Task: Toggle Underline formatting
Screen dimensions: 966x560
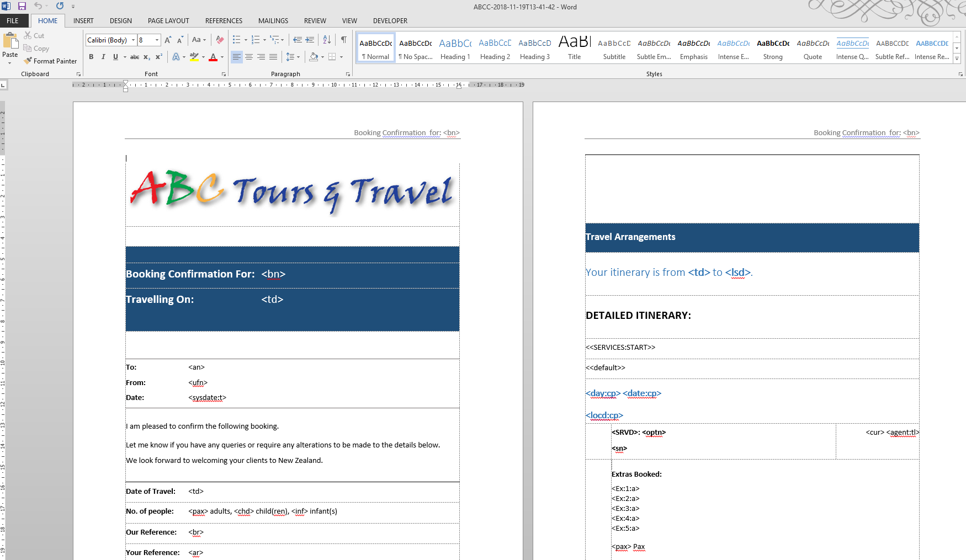Action: pyautogui.click(x=115, y=57)
